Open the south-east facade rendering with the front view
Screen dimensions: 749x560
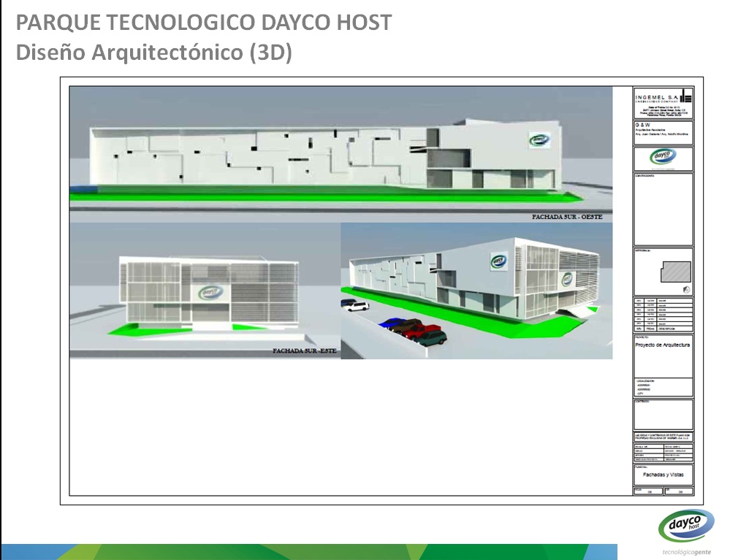tap(205, 291)
